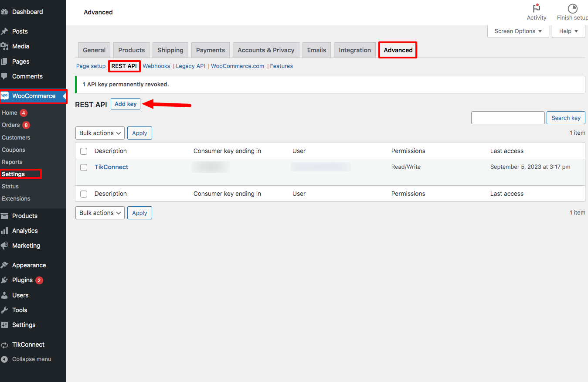Click the API key search input field
Screen dimensions: 588x382
coord(508,118)
